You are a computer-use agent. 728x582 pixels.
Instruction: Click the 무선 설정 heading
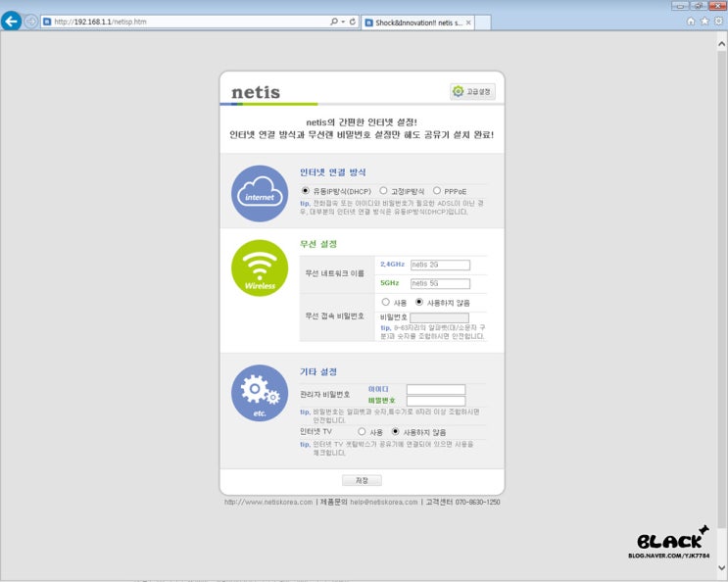click(318, 244)
